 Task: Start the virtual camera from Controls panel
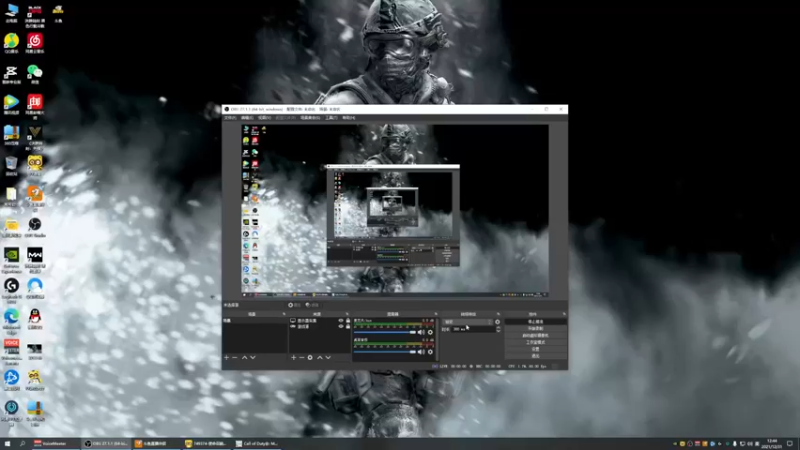click(x=535, y=335)
